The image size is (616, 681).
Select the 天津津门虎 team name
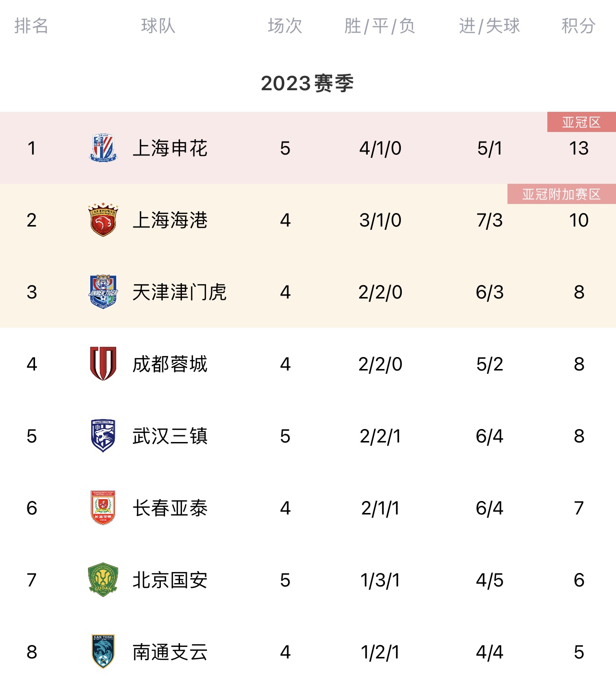[x=180, y=292]
